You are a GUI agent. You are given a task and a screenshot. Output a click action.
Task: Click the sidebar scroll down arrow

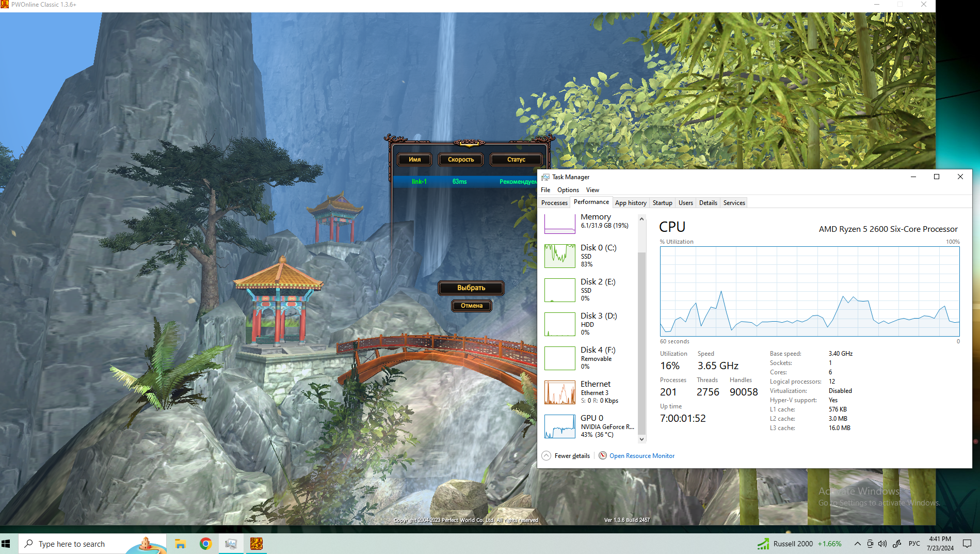(x=641, y=439)
